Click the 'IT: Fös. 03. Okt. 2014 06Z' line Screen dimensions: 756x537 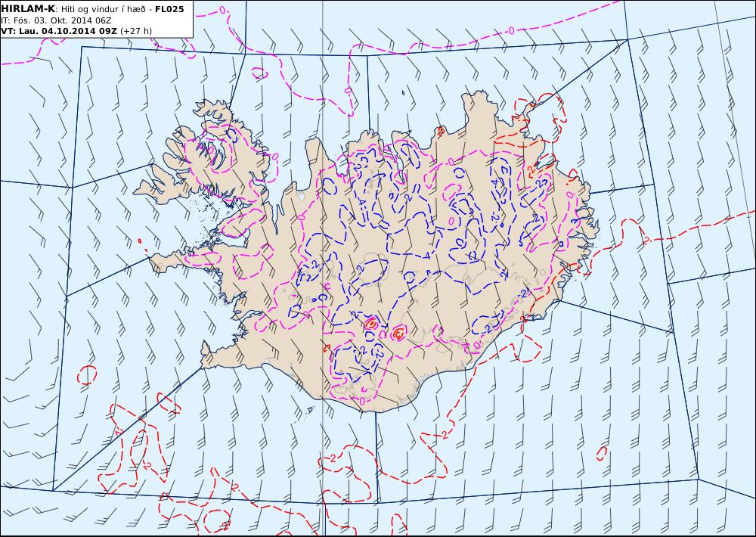coord(57,20)
